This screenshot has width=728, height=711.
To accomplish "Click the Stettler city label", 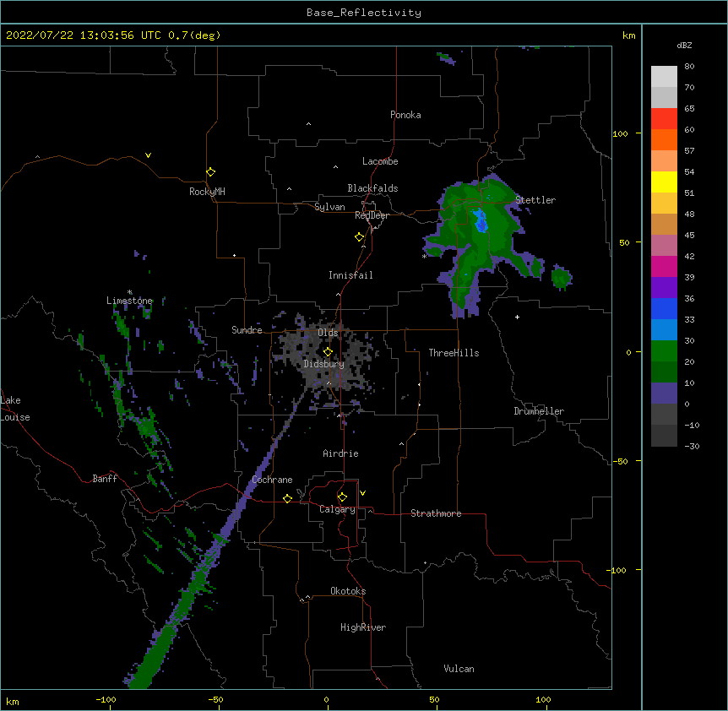I will pos(535,200).
